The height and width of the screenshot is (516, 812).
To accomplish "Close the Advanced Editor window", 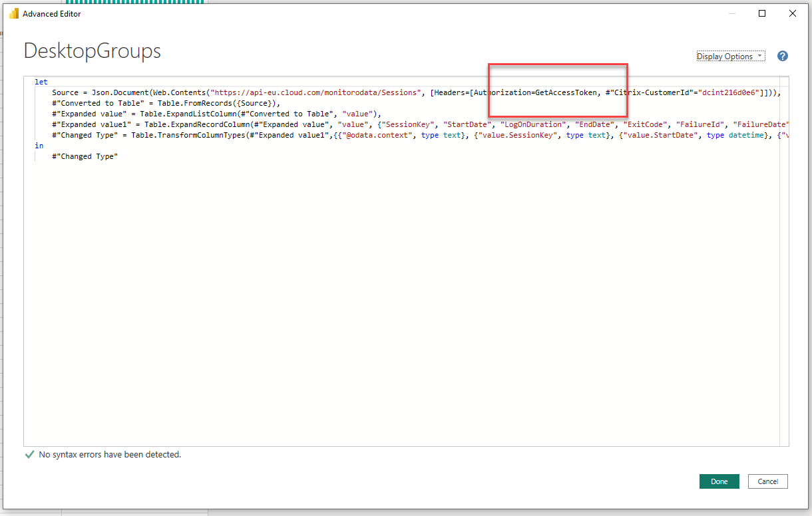I will tap(792, 13).
